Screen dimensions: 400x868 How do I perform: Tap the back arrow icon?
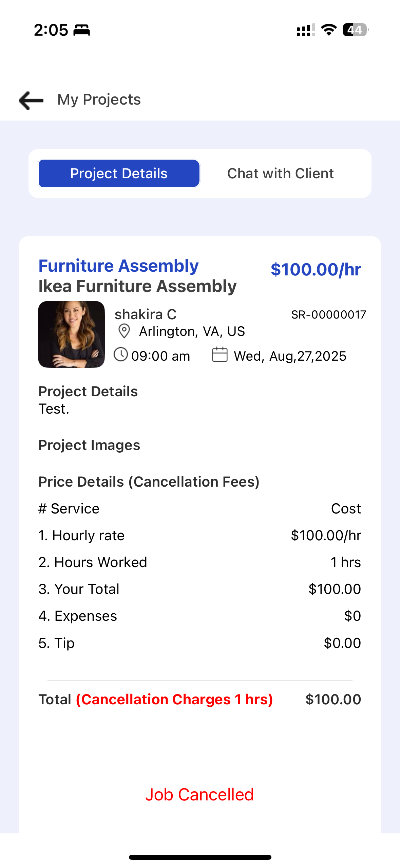(x=31, y=100)
